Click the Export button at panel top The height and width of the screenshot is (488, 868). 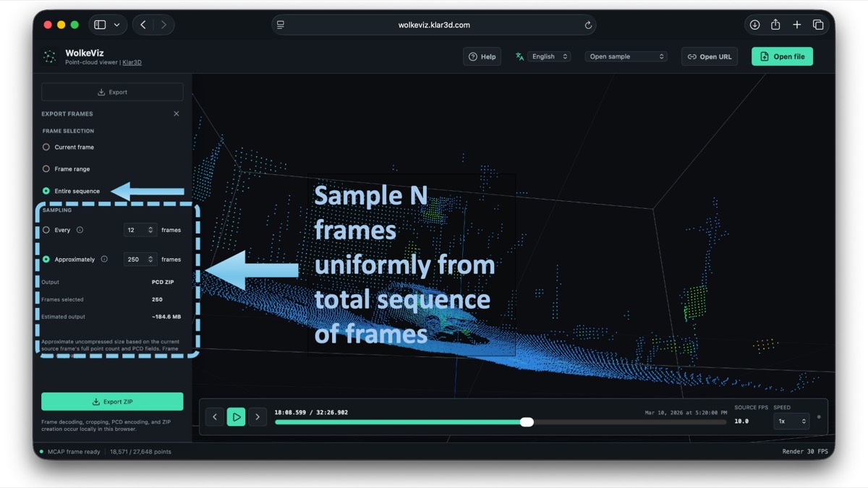112,92
